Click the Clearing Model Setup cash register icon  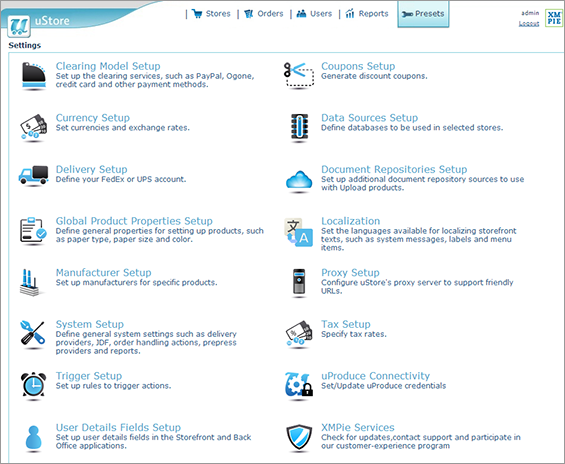(x=34, y=76)
